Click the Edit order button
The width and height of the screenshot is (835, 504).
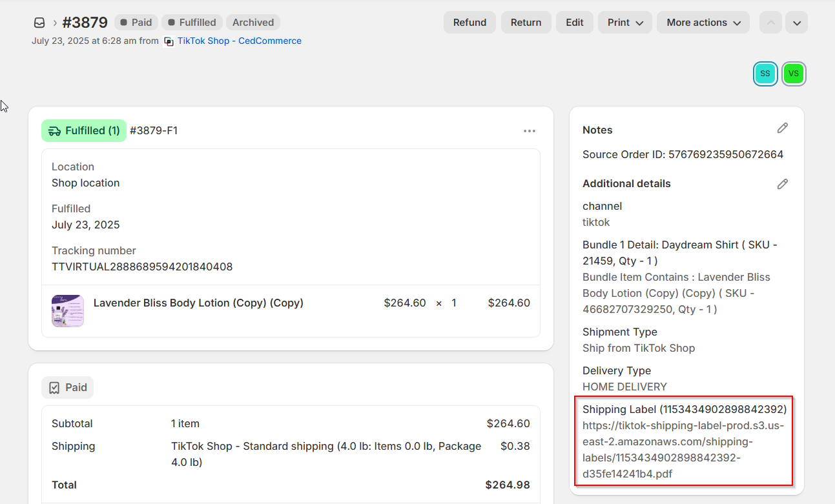(575, 23)
